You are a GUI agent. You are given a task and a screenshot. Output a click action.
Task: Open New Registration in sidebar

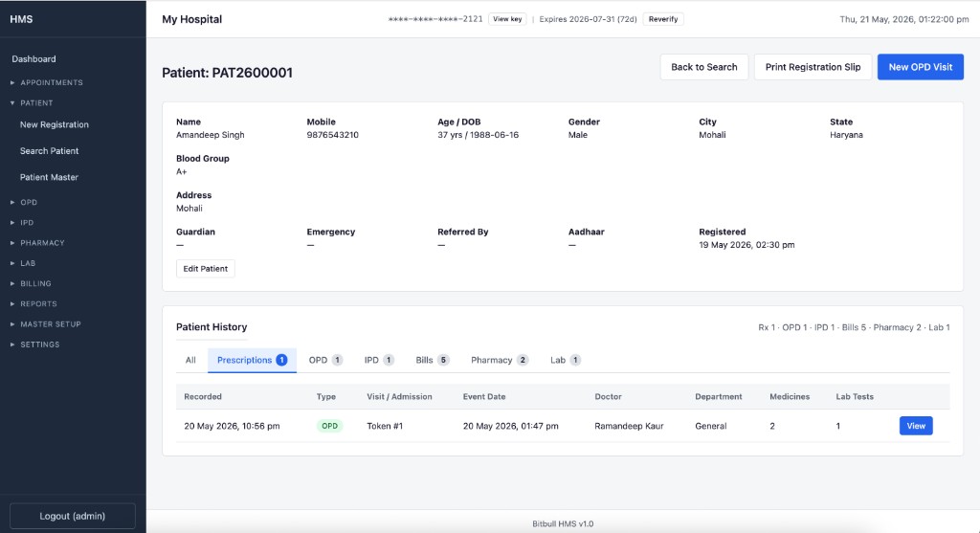coord(55,124)
